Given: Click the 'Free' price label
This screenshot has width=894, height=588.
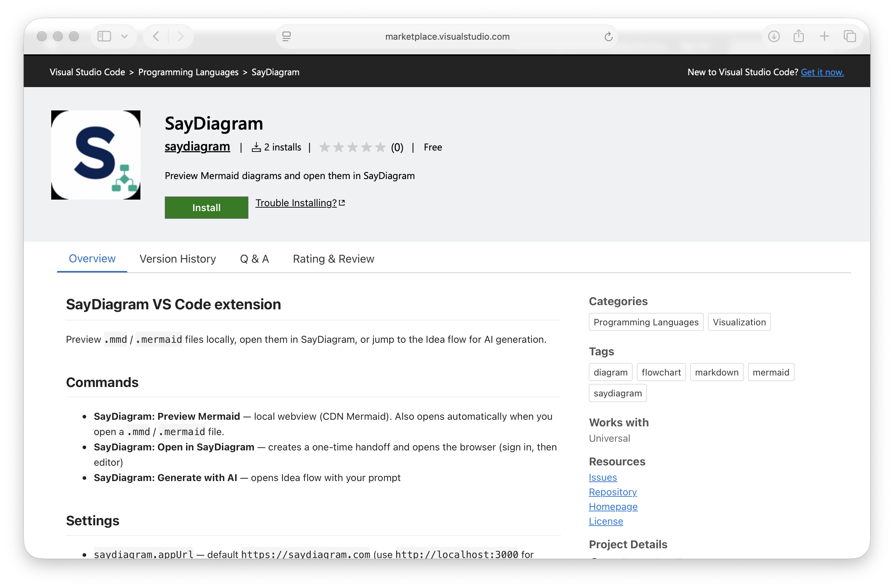Looking at the screenshot, I should click(x=433, y=147).
